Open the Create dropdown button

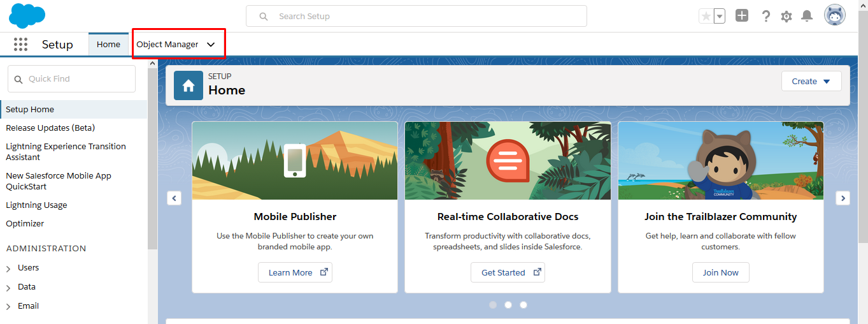[811, 81]
